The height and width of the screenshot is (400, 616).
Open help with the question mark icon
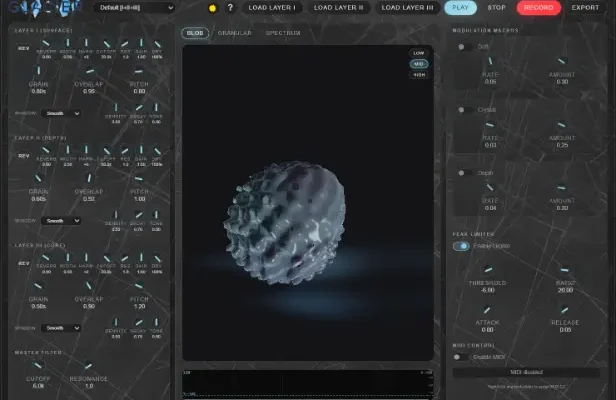[x=230, y=8]
